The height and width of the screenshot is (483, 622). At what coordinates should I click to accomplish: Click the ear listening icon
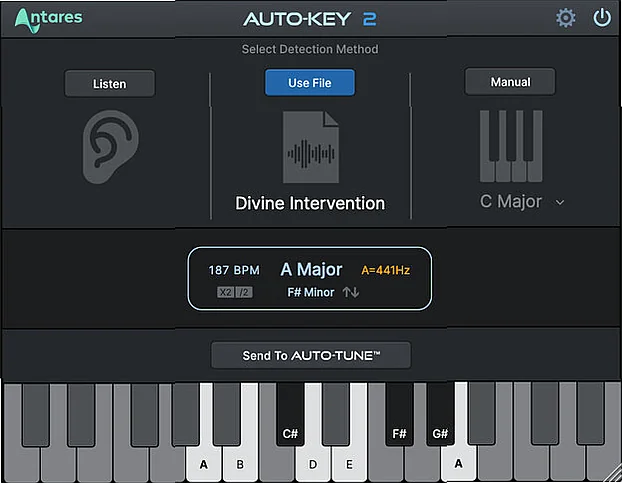(x=110, y=147)
